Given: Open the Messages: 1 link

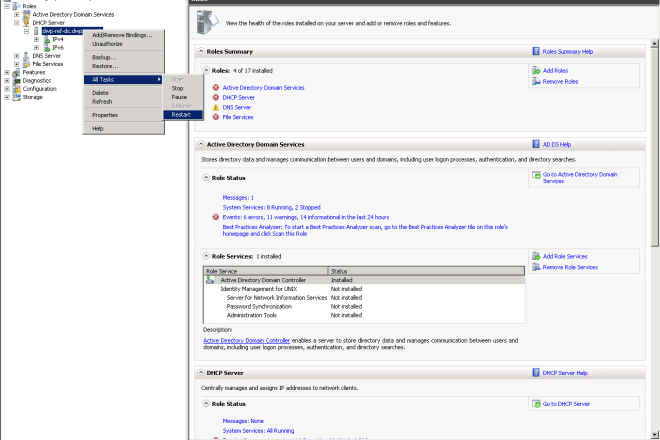Looking at the screenshot, I should pos(238,197).
